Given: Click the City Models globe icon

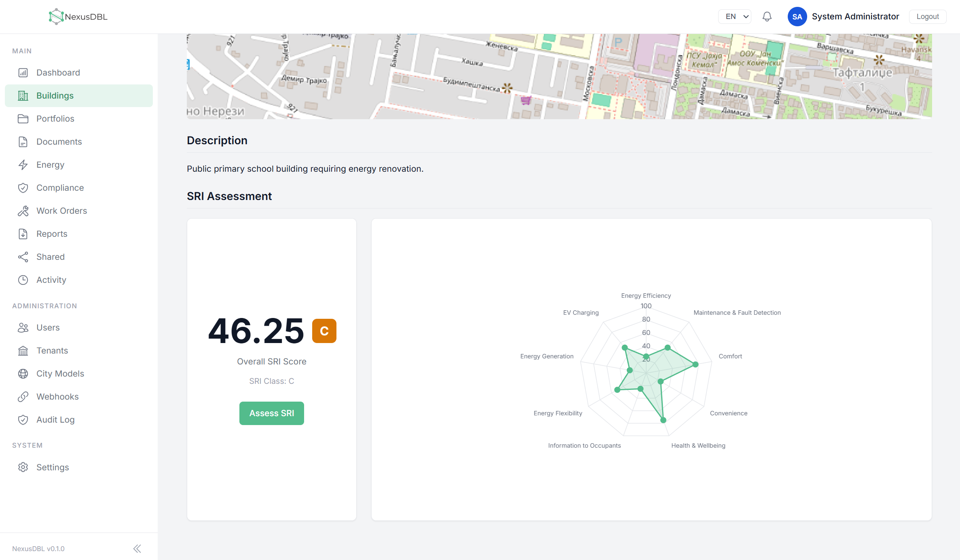Looking at the screenshot, I should click(23, 374).
